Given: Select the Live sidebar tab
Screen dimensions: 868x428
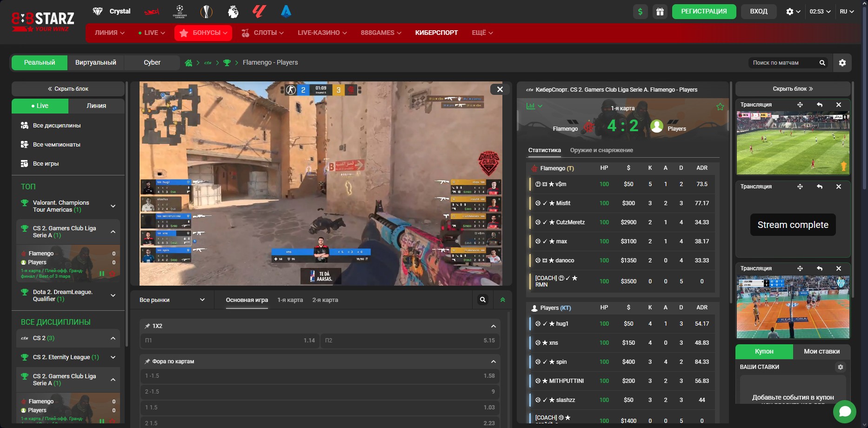Looking at the screenshot, I should pos(40,106).
